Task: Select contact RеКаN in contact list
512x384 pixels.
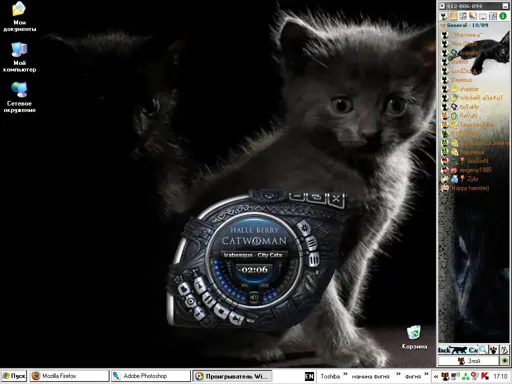Action: 475,116
